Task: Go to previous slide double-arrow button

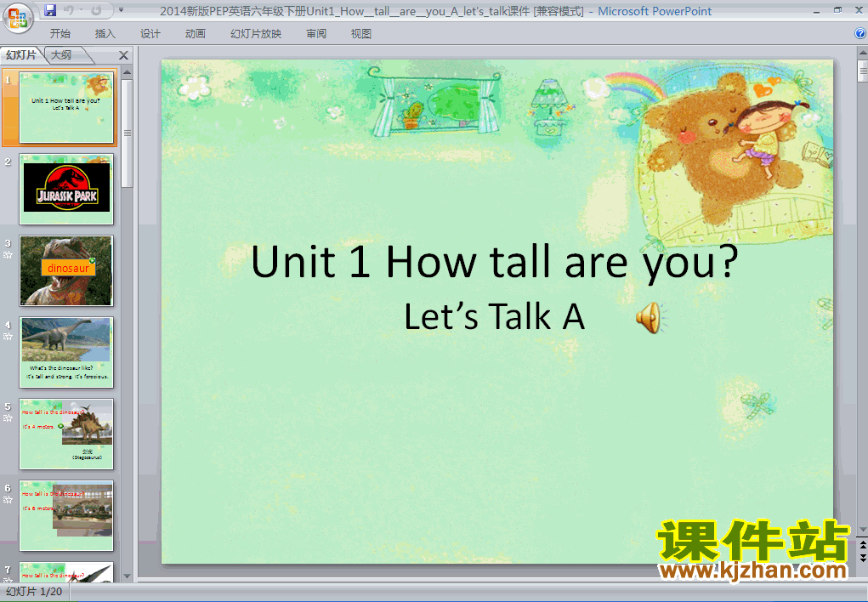Action: click(862, 546)
